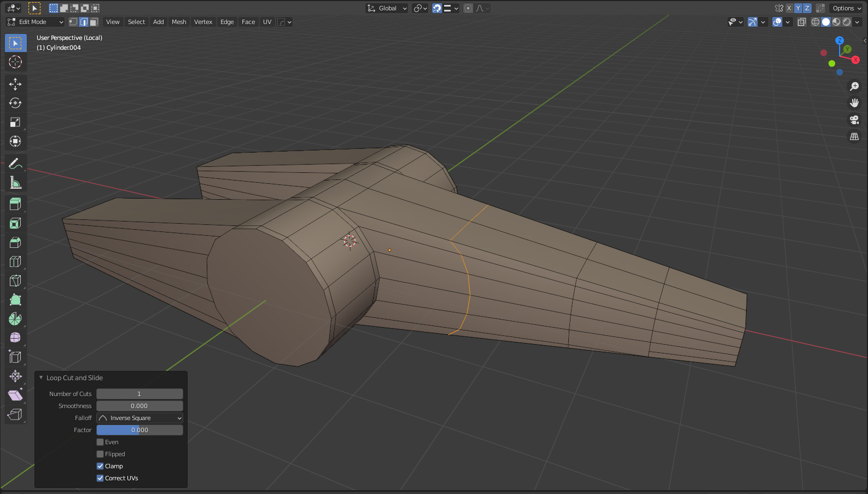The width and height of the screenshot is (868, 494).
Task: Choose the Knife tool
Action: click(15, 281)
